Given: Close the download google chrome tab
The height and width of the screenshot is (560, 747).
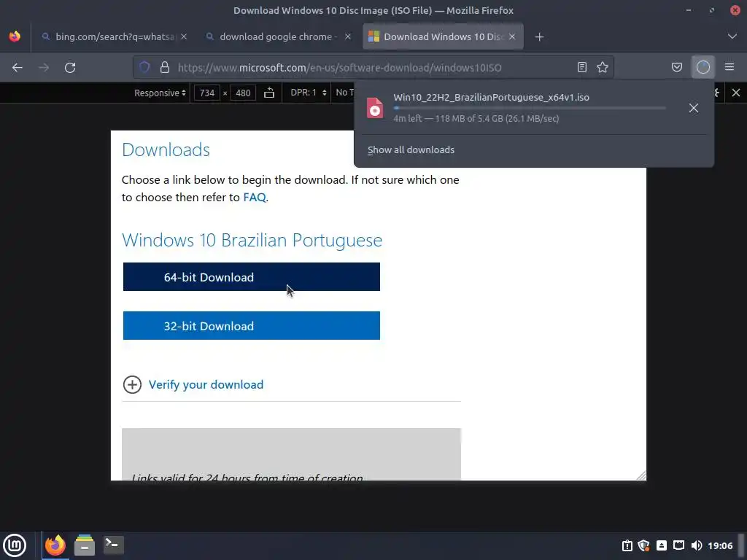Looking at the screenshot, I should coord(348,36).
